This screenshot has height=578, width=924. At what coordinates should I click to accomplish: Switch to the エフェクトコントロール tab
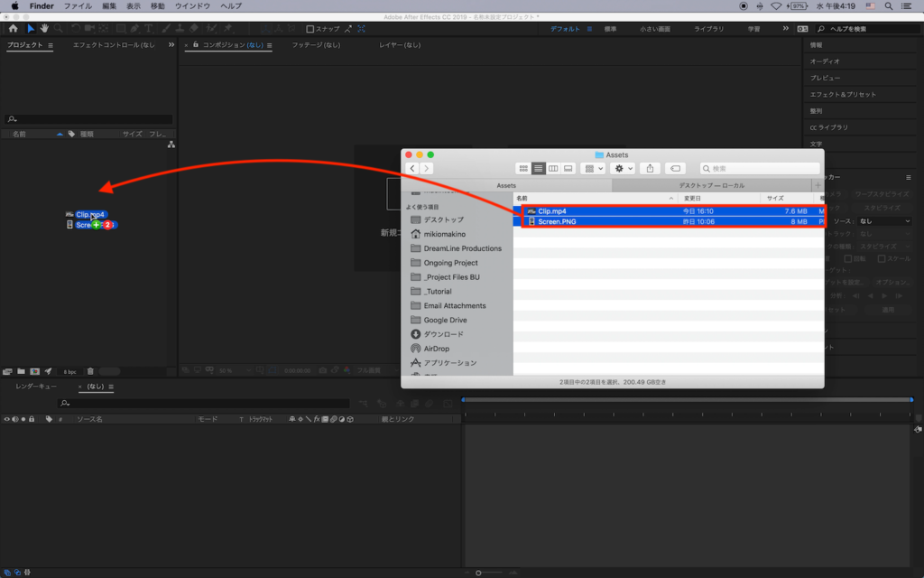(114, 45)
